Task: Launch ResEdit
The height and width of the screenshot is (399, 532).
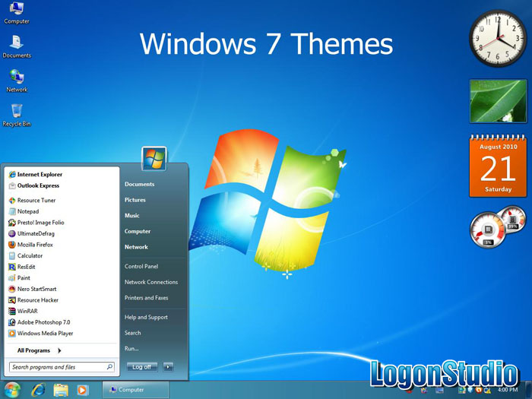Action: coord(22,267)
